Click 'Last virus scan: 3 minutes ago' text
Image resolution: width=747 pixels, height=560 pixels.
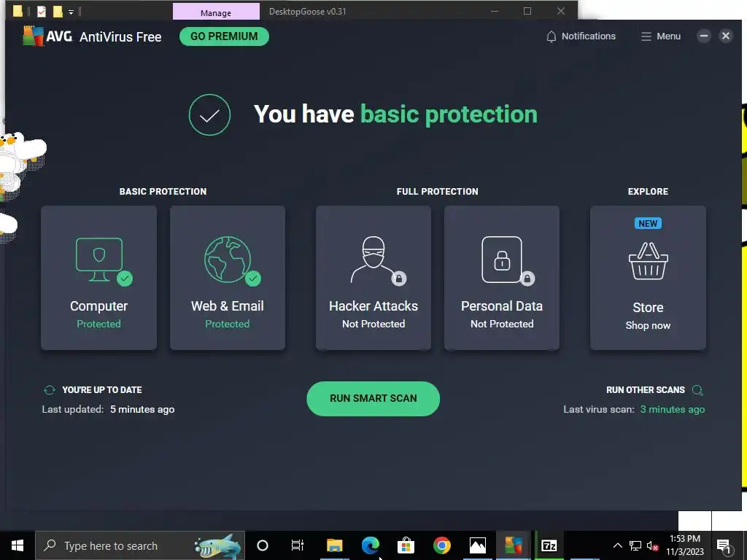pos(634,410)
